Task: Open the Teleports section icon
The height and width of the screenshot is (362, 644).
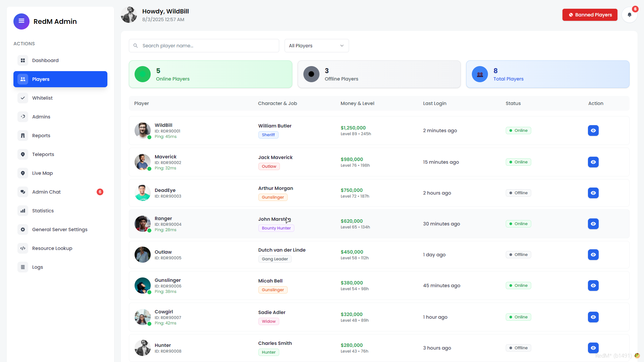Action: (x=22, y=154)
